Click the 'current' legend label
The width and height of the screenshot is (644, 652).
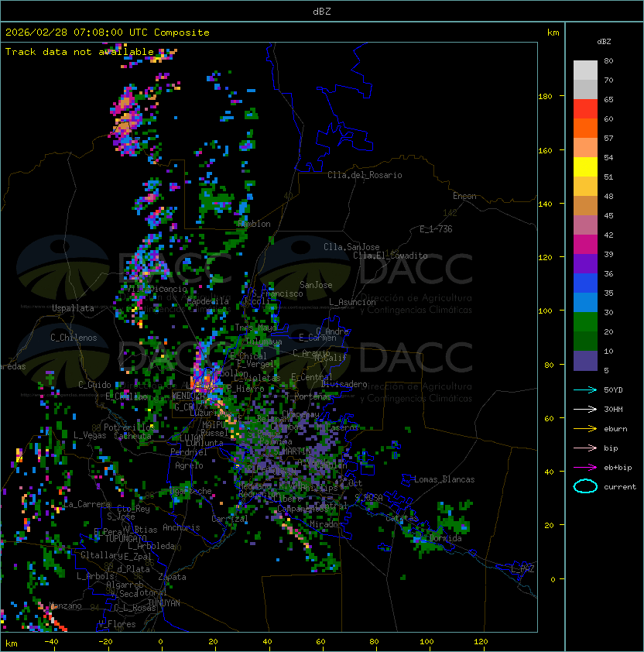[x=620, y=486]
